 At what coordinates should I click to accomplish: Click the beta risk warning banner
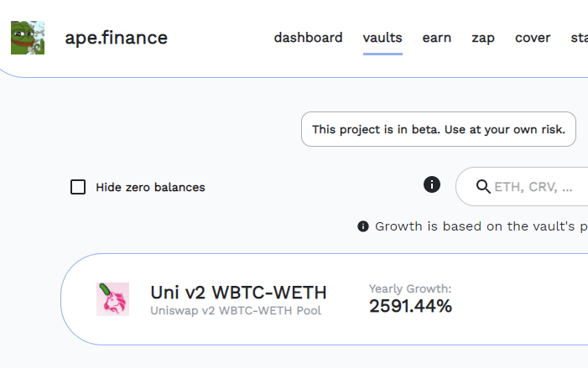(x=439, y=129)
